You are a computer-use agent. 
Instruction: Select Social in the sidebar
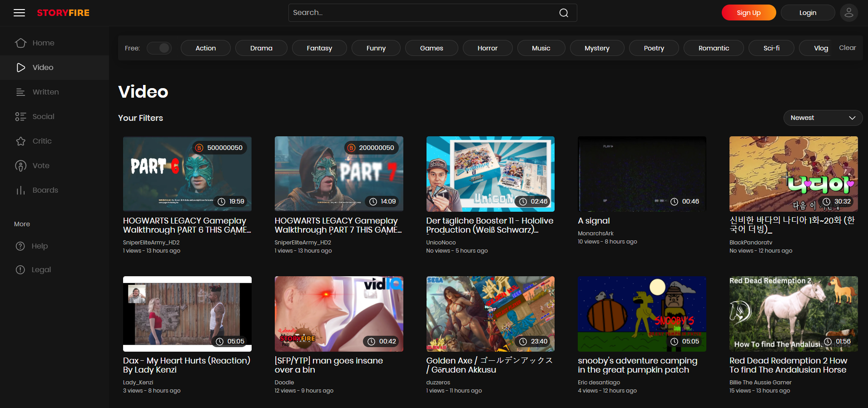pos(55,117)
